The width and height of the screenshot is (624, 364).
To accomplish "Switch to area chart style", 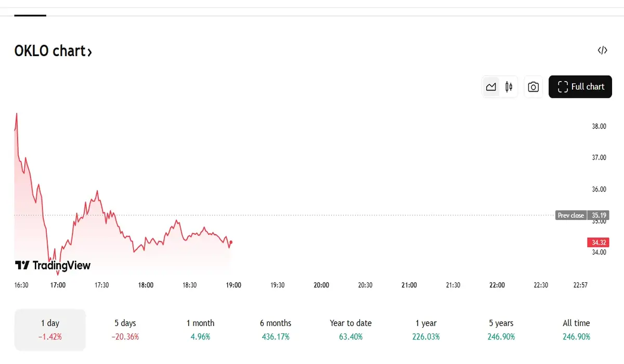I will tap(491, 87).
